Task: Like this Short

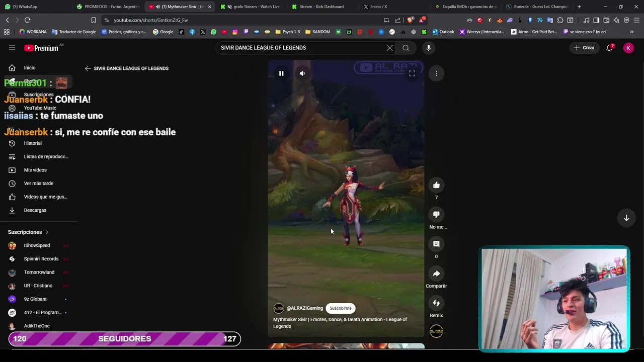Action: click(x=436, y=185)
